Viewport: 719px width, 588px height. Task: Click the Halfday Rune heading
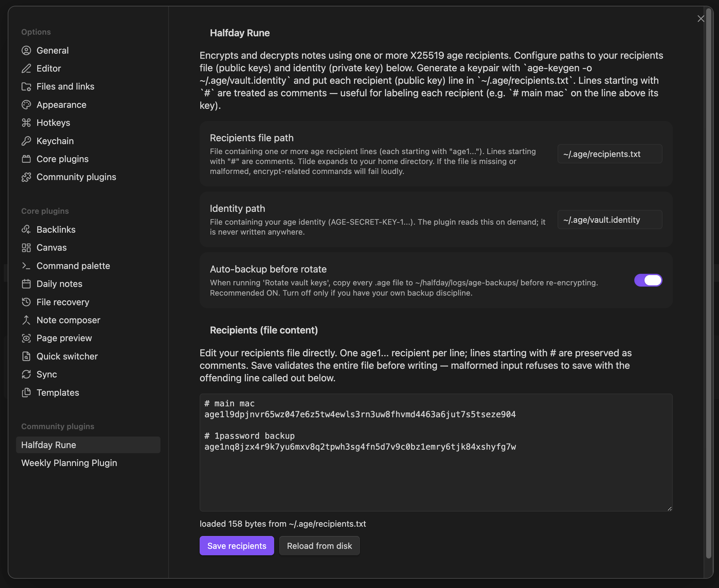240,33
